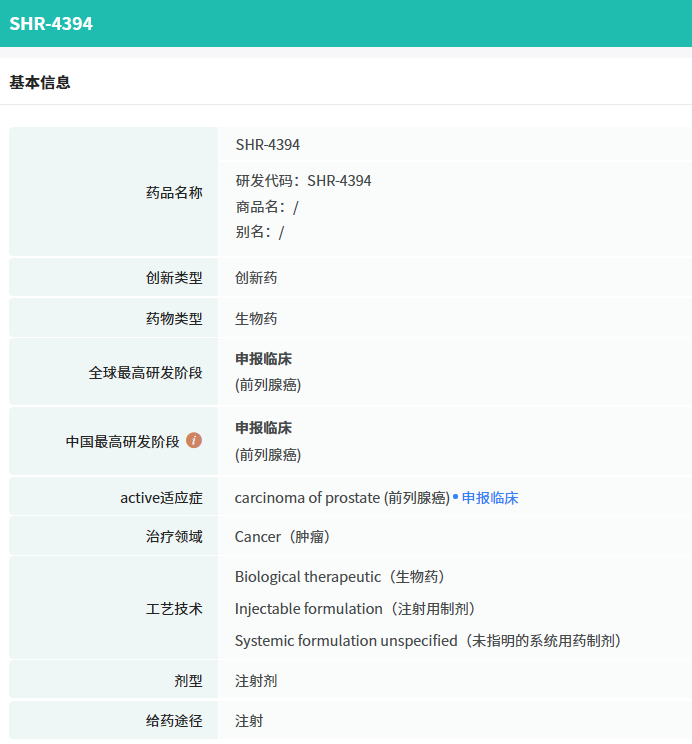The height and width of the screenshot is (744, 692).
Task: Select carcinoma of prostate (前列腺癌) text
Action: click(342, 498)
